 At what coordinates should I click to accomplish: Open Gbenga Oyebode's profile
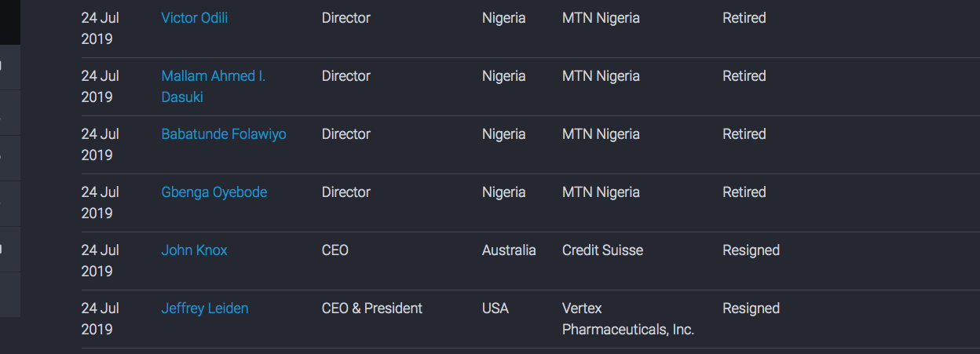click(214, 192)
